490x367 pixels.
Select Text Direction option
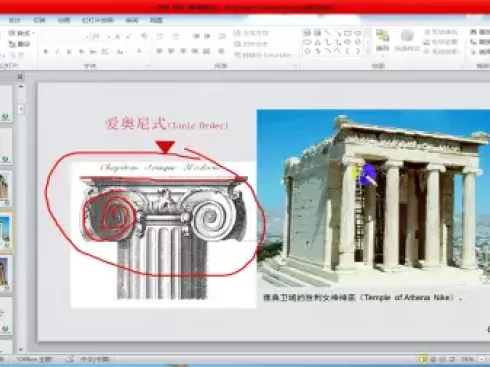click(251, 33)
